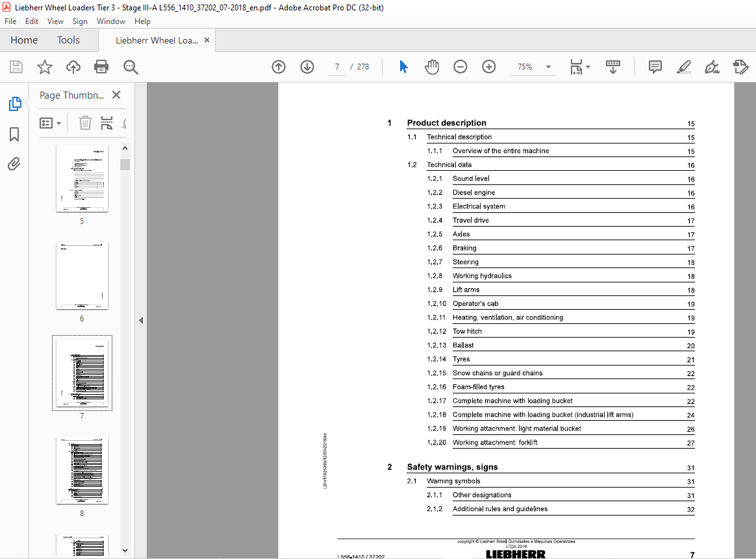Open the Sign menu
This screenshot has width=756, height=559.
click(x=80, y=21)
